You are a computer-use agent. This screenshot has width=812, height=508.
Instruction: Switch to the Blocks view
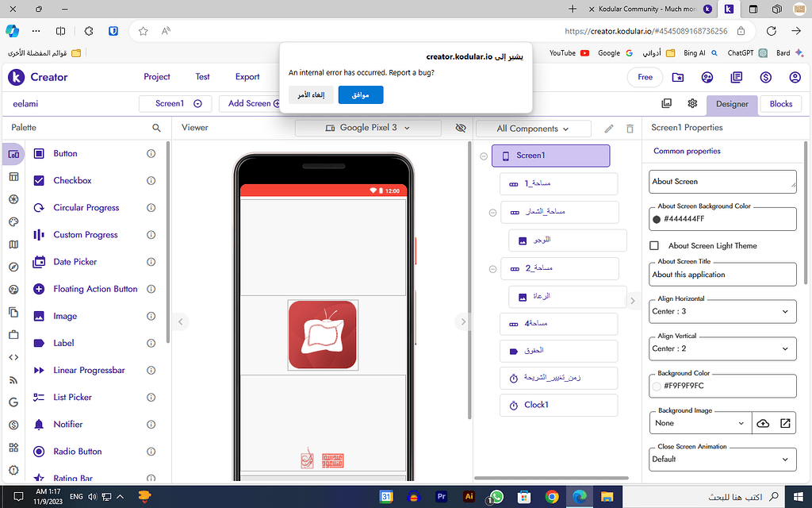coord(780,104)
